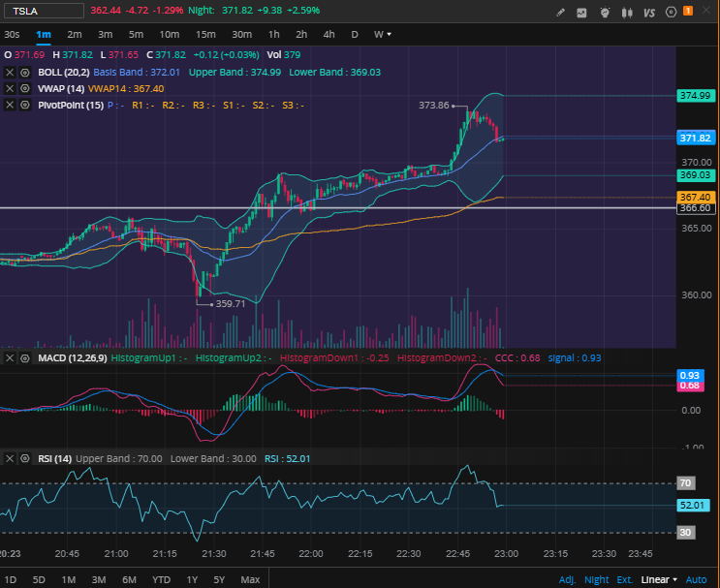The height and width of the screenshot is (588, 720).
Task: Open the VS compare symbols tool
Action: [649, 13]
